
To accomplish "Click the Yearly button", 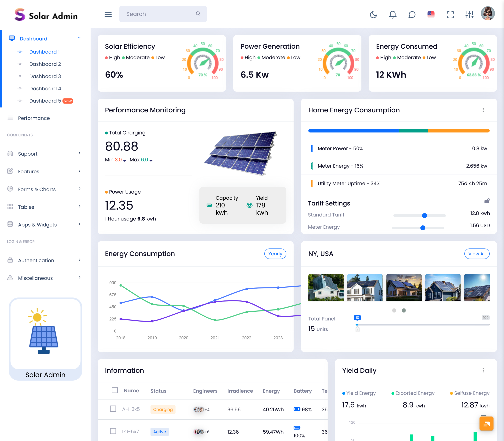I will point(275,254).
